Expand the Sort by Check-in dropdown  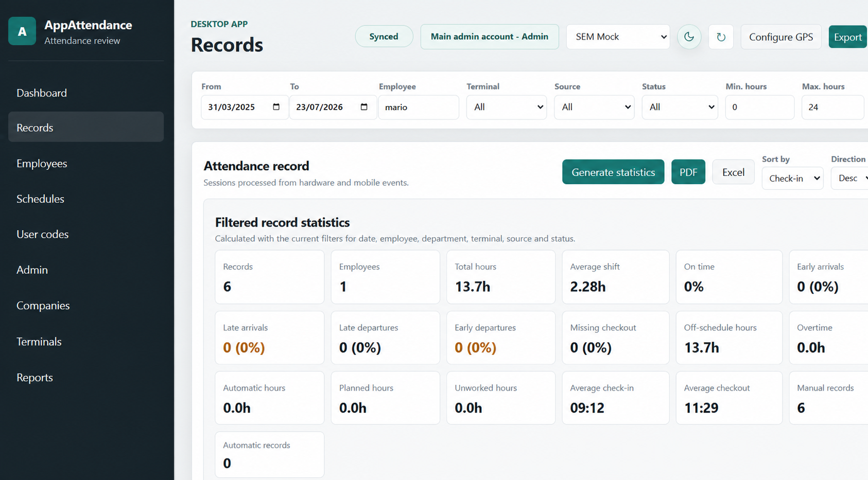click(x=793, y=179)
